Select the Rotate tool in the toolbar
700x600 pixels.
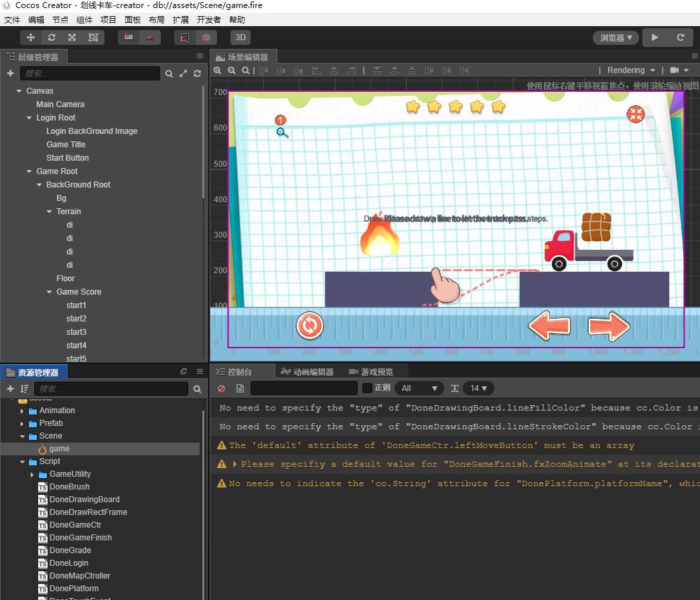52,37
